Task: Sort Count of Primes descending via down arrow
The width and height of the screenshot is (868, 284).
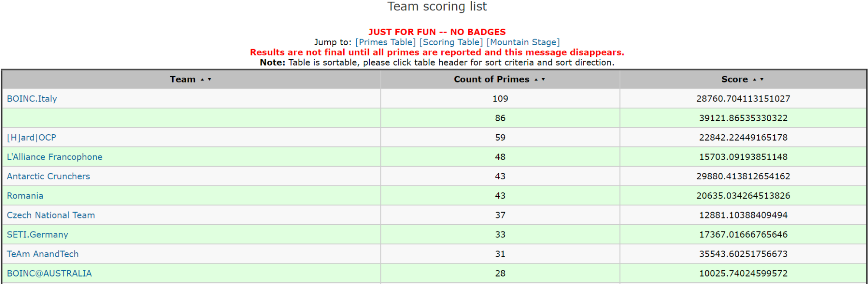Action: pyautogui.click(x=543, y=79)
